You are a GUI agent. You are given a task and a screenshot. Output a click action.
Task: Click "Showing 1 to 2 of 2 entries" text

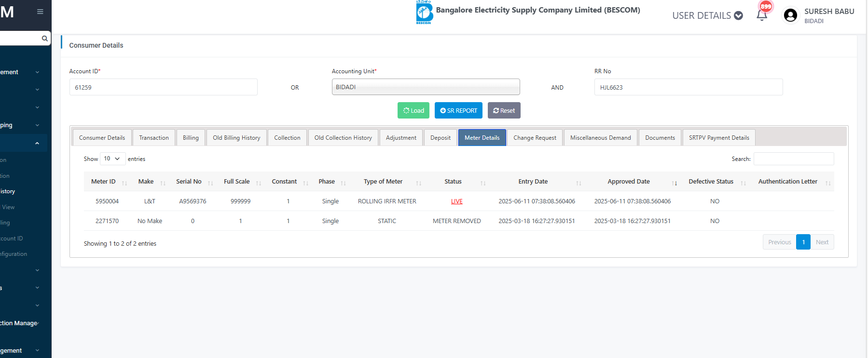(x=120, y=244)
